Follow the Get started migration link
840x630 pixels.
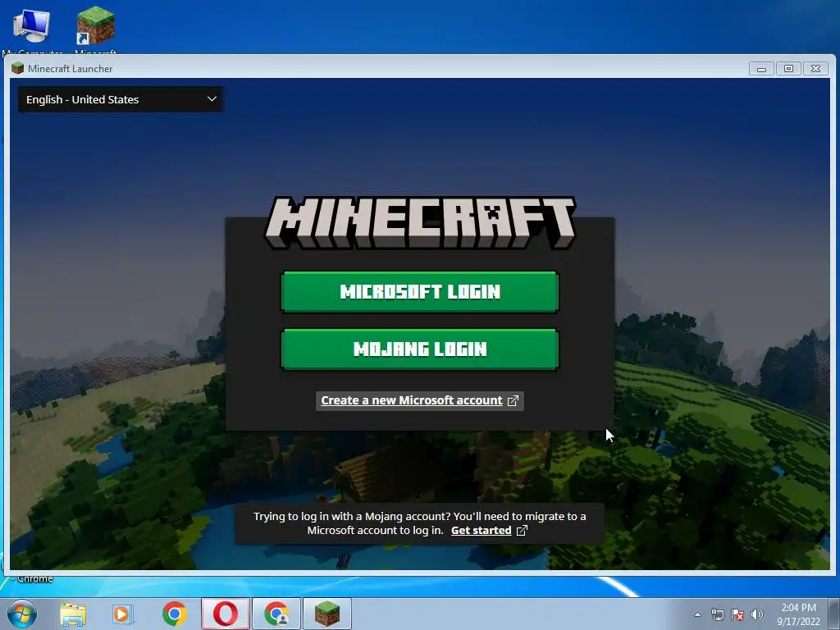coord(481,531)
